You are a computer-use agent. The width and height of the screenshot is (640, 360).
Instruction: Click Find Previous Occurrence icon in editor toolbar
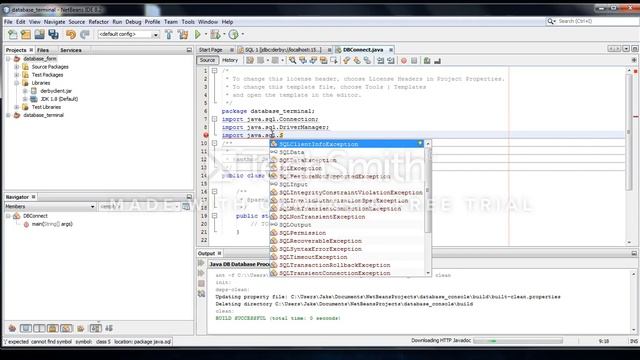303,60
